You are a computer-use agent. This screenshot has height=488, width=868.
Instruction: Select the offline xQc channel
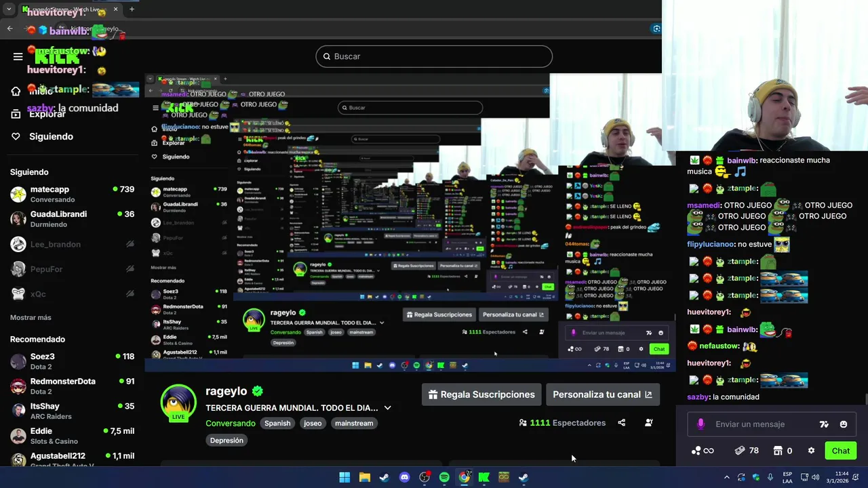coord(72,293)
